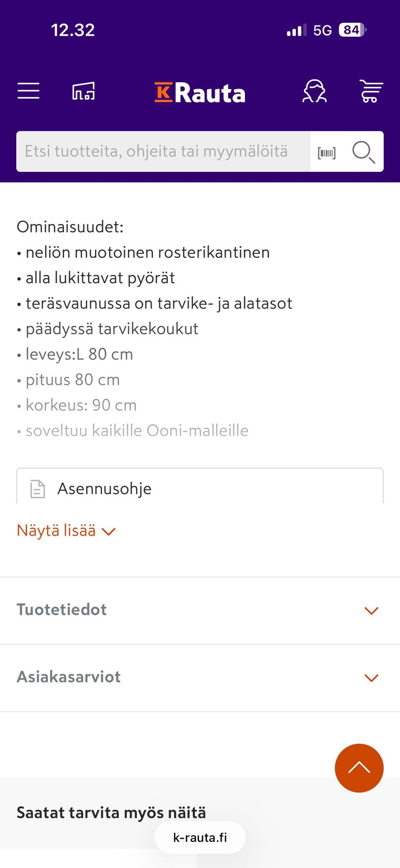The width and height of the screenshot is (400, 868).
Task: Select the Tuotetiedot section header
Action: click(62, 610)
